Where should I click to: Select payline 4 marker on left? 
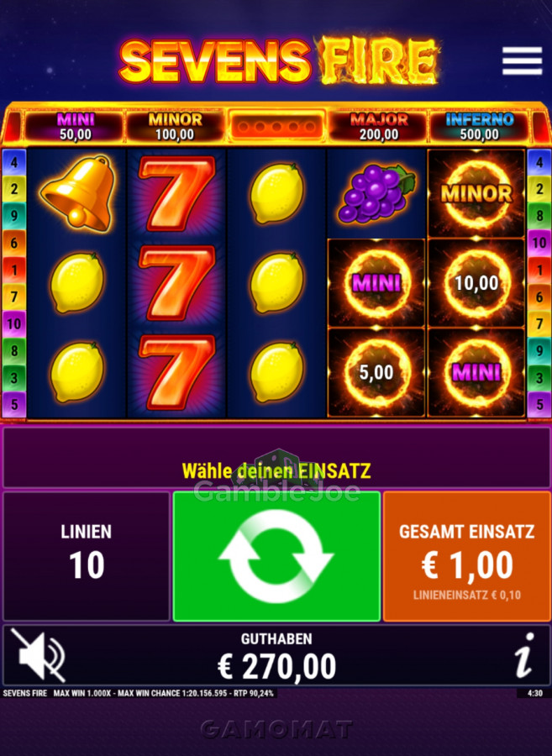pos(14,162)
